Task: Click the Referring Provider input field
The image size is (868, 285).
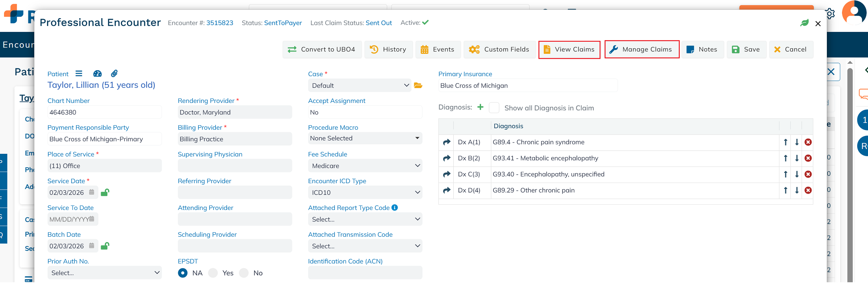Action: coord(234,192)
